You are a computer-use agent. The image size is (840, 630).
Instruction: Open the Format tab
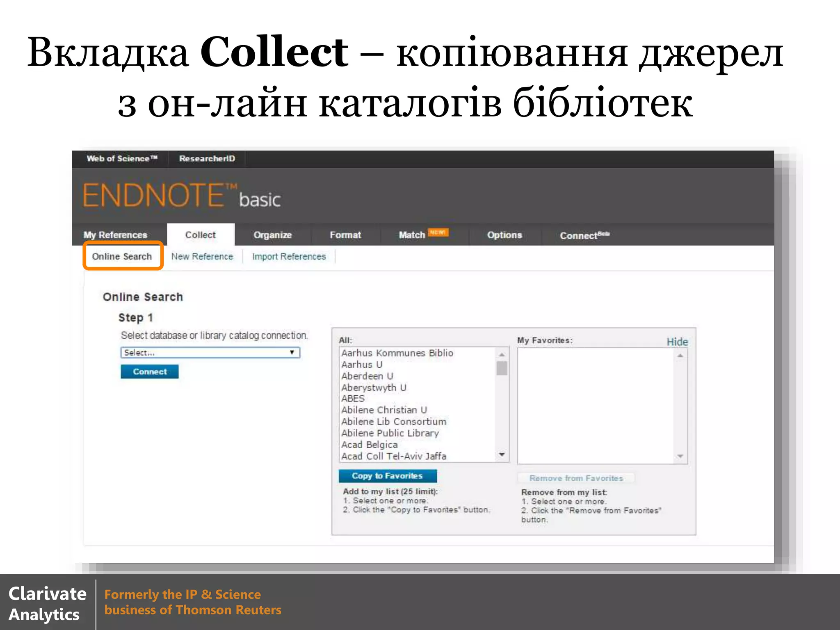[x=345, y=235]
